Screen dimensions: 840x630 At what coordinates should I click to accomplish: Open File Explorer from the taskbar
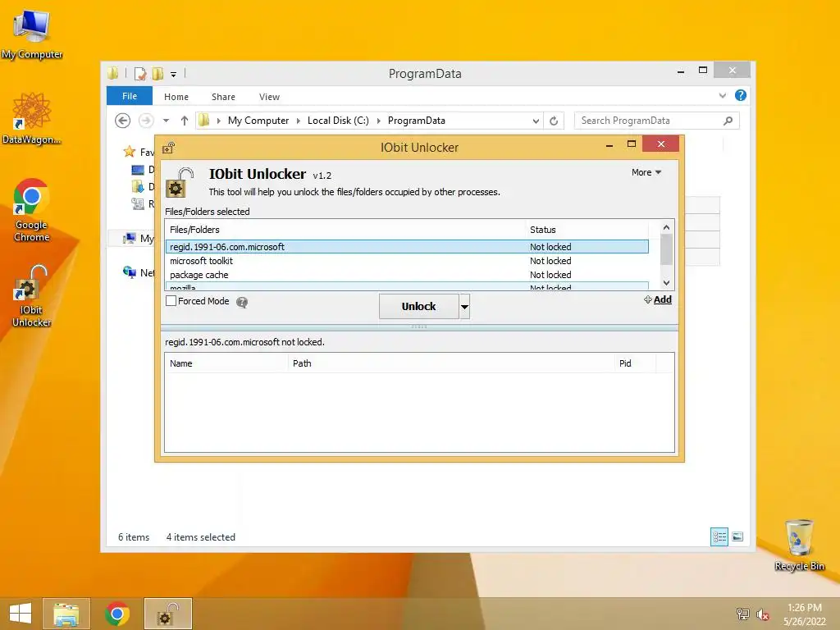click(x=66, y=614)
